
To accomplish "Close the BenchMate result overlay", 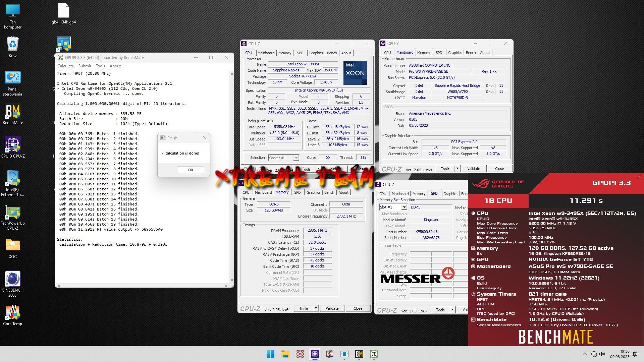I will click(639, 177).
